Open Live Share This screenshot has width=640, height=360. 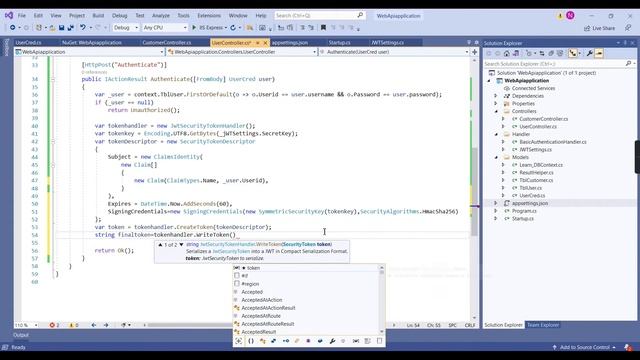(x=599, y=28)
